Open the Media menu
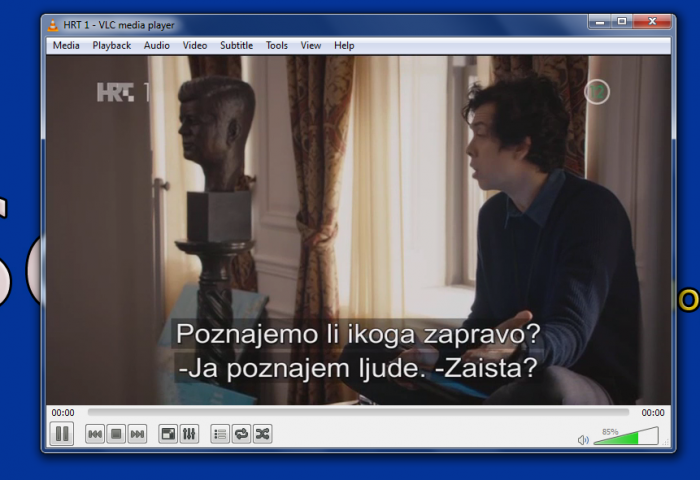This screenshot has height=480, width=700. 66,46
